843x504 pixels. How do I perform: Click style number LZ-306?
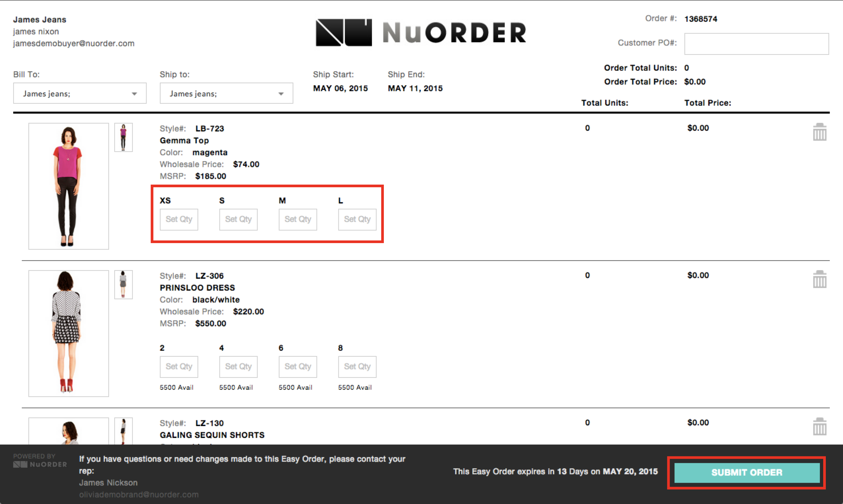pos(209,276)
